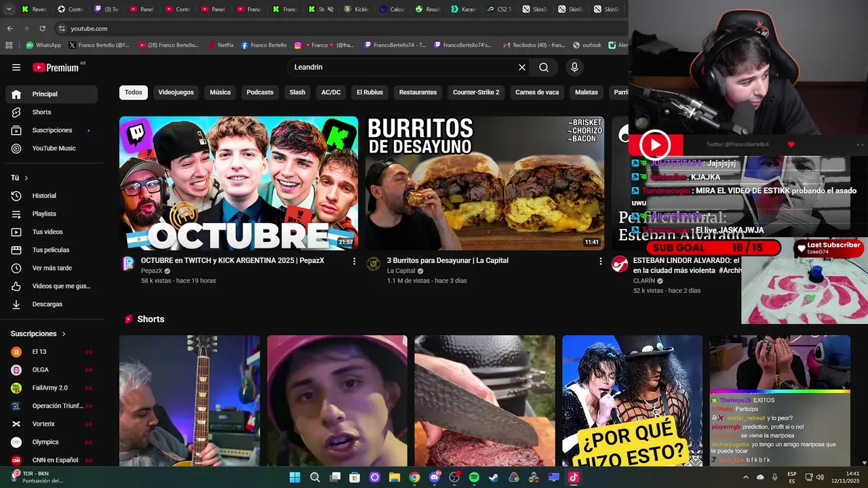Open Spotify from the taskbar
The image size is (868, 488).
coord(474,477)
